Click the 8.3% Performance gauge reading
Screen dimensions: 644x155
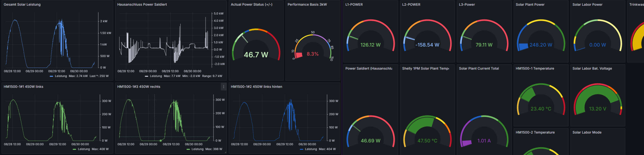point(312,54)
